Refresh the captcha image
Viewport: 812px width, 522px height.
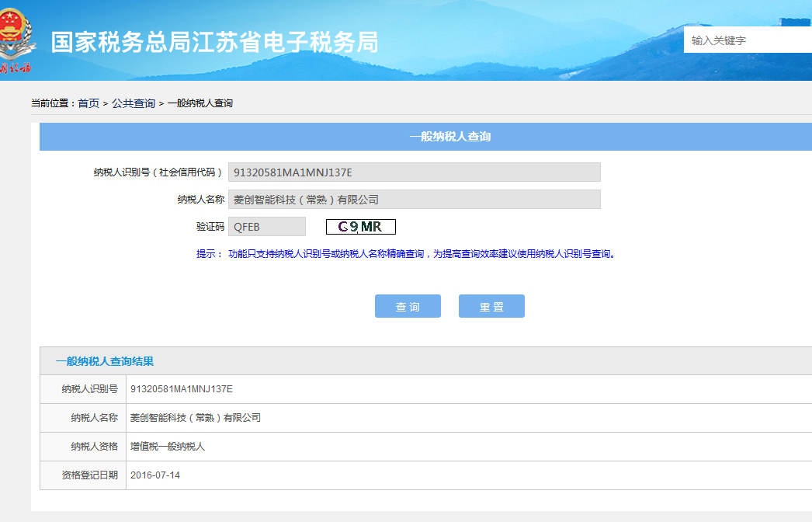click(360, 227)
